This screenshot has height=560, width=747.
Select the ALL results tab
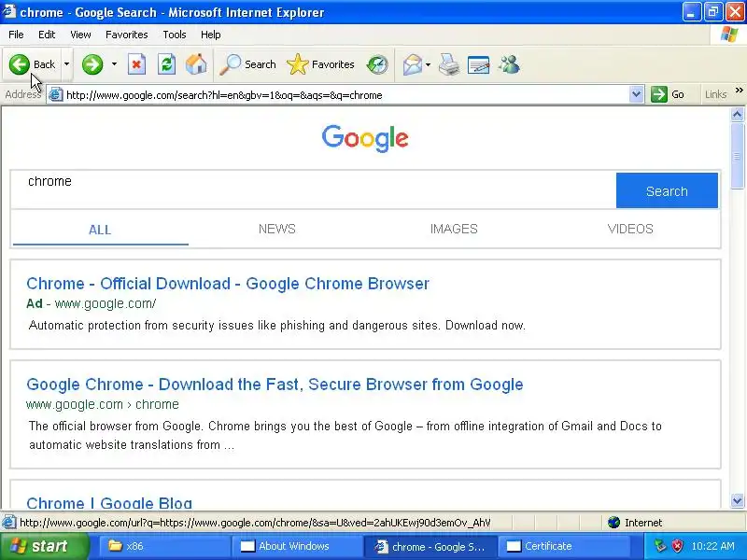(100, 230)
